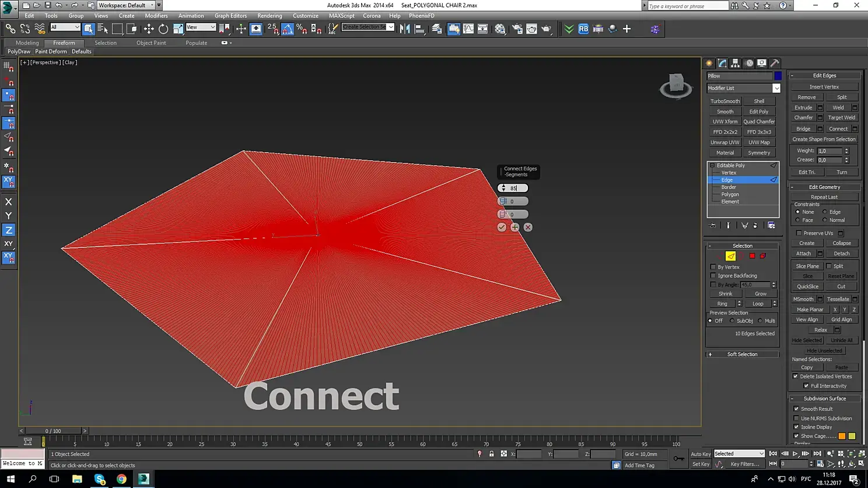Screen dimensions: 868x488
Task: Select SubObj preview selection option
Action: [x=732, y=321]
